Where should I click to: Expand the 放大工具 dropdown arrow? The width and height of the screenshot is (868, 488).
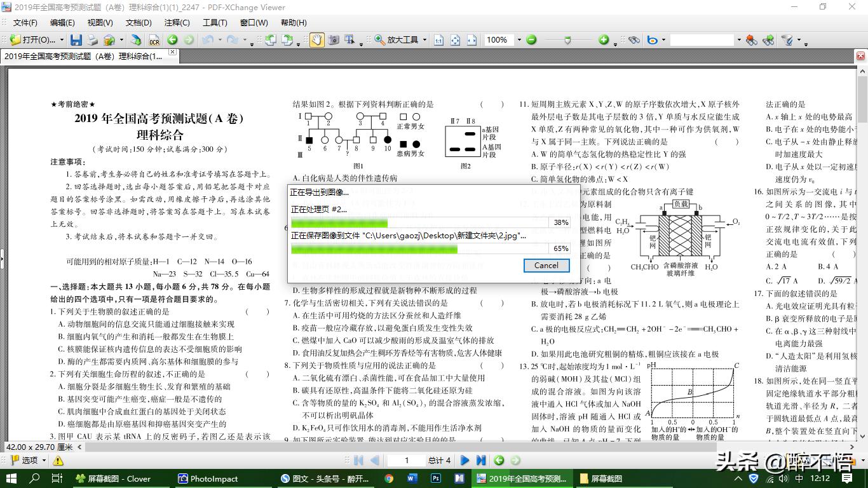pyautogui.click(x=424, y=40)
